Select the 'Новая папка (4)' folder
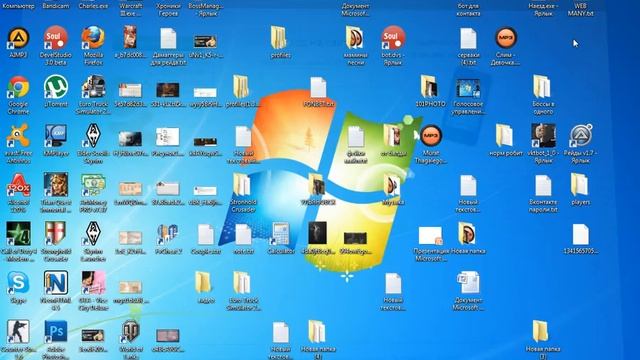The image size is (640, 360). pyautogui.click(x=317, y=332)
